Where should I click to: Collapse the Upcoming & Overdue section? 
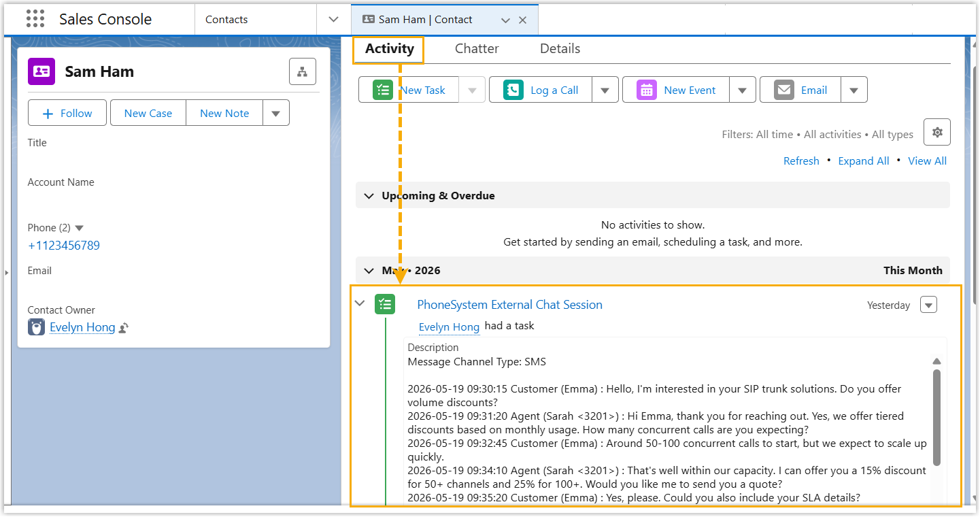[369, 196]
